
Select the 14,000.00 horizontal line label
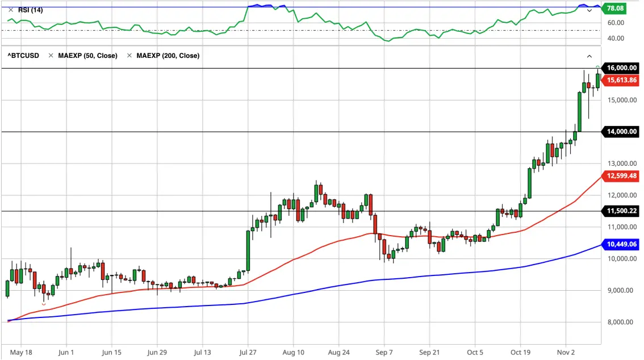point(621,131)
